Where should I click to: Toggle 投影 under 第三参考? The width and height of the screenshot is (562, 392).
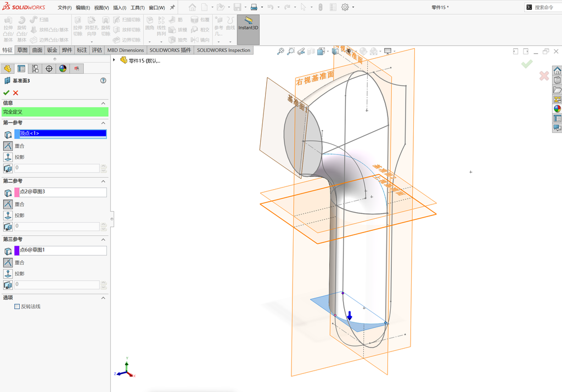click(8, 274)
